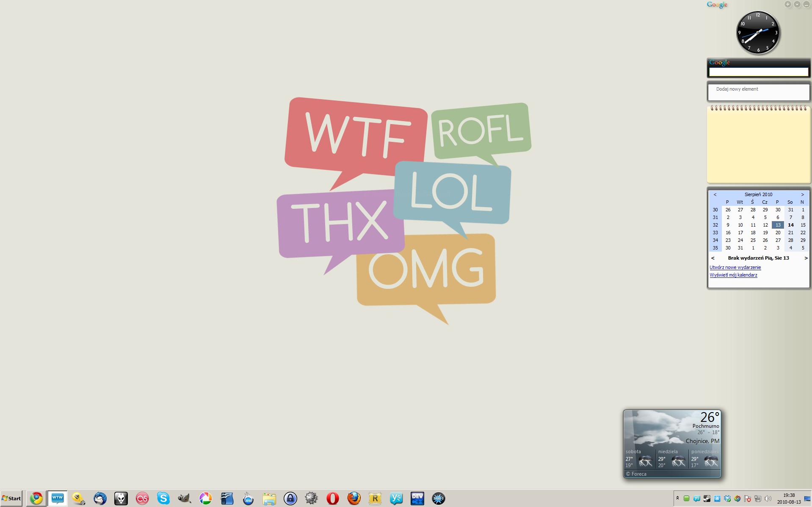Click the Google search input field

[759, 72]
